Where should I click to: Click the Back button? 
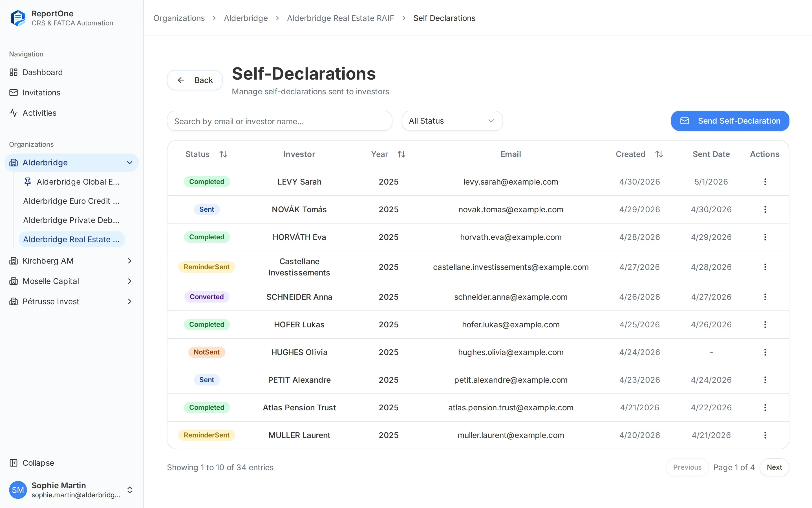coord(195,80)
